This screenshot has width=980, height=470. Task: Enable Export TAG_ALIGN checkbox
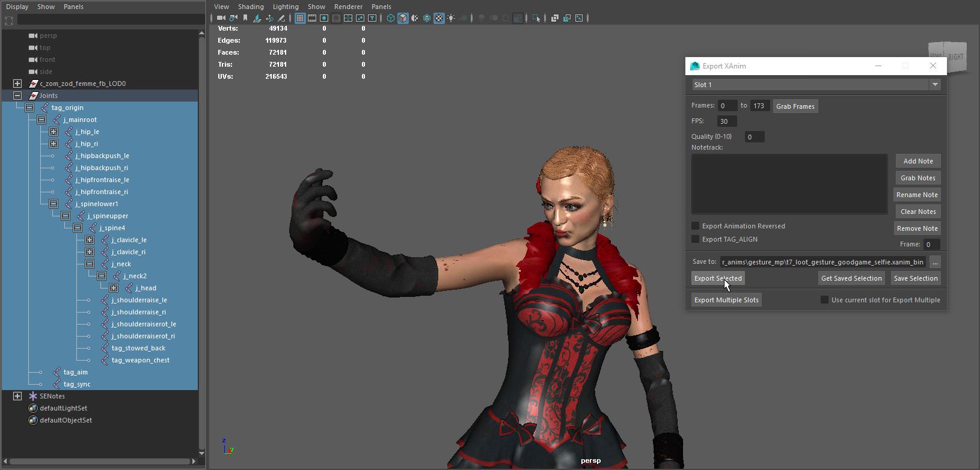[696, 239]
